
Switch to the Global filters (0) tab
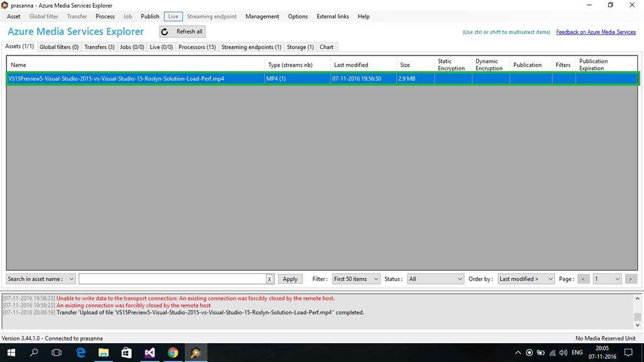click(x=59, y=47)
